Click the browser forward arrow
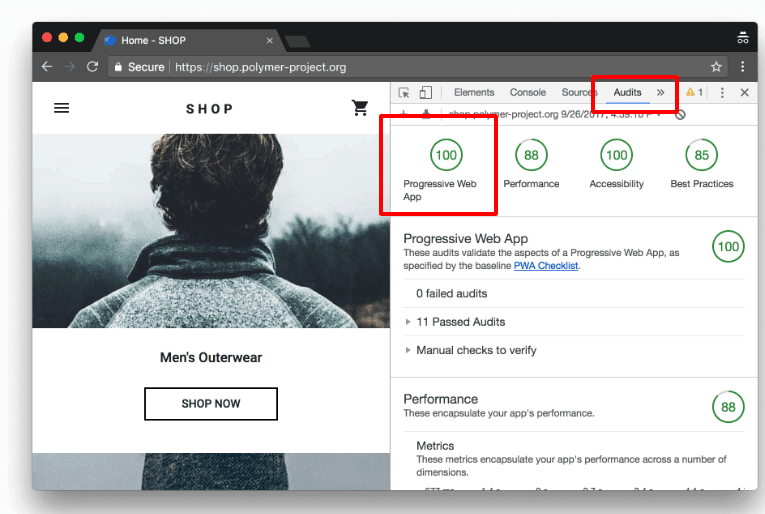The image size is (765, 514). (x=70, y=67)
